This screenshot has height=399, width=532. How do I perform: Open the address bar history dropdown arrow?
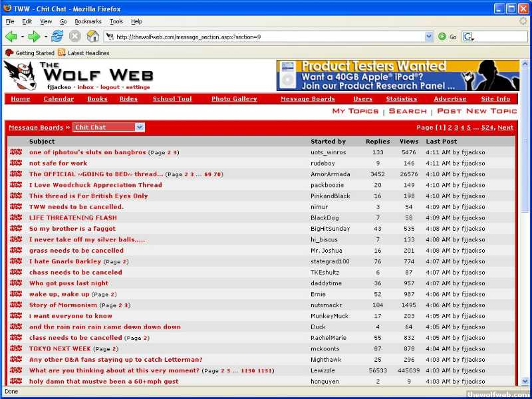(x=429, y=37)
